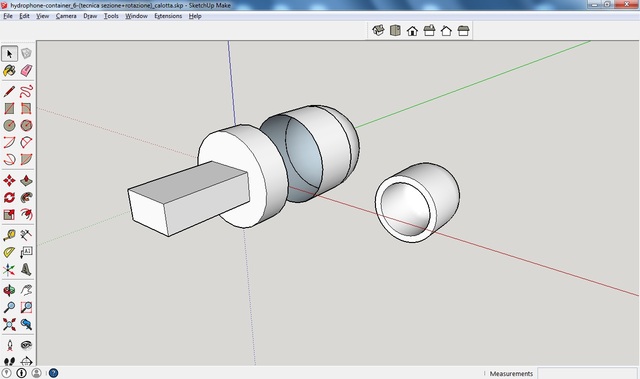Open the Window menu
Viewport: 640px width, 379px height.
[136, 16]
